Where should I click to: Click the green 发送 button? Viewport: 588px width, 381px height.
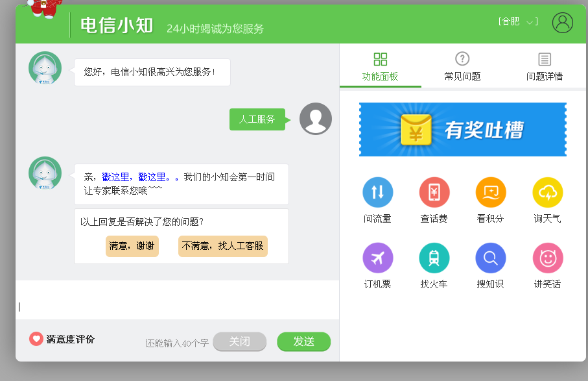[x=304, y=341]
